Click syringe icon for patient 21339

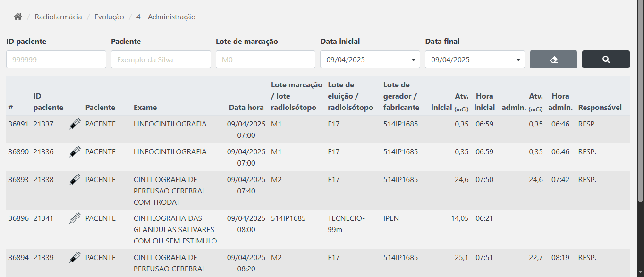click(x=75, y=258)
